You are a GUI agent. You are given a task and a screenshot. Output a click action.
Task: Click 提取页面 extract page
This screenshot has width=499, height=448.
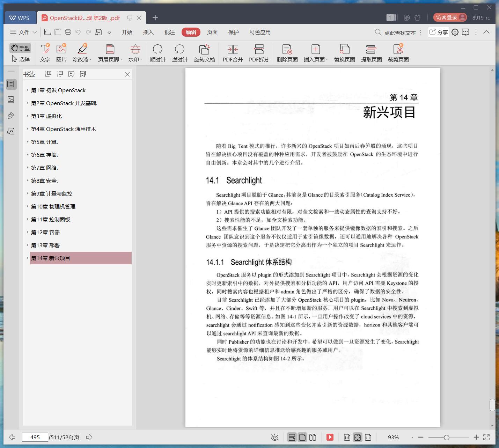(371, 53)
